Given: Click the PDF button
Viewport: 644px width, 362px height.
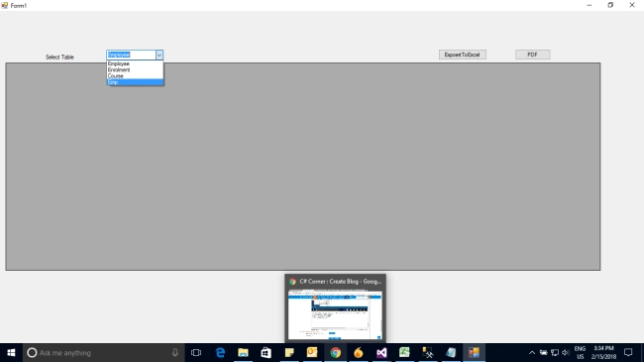Looking at the screenshot, I should coord(533,55).
